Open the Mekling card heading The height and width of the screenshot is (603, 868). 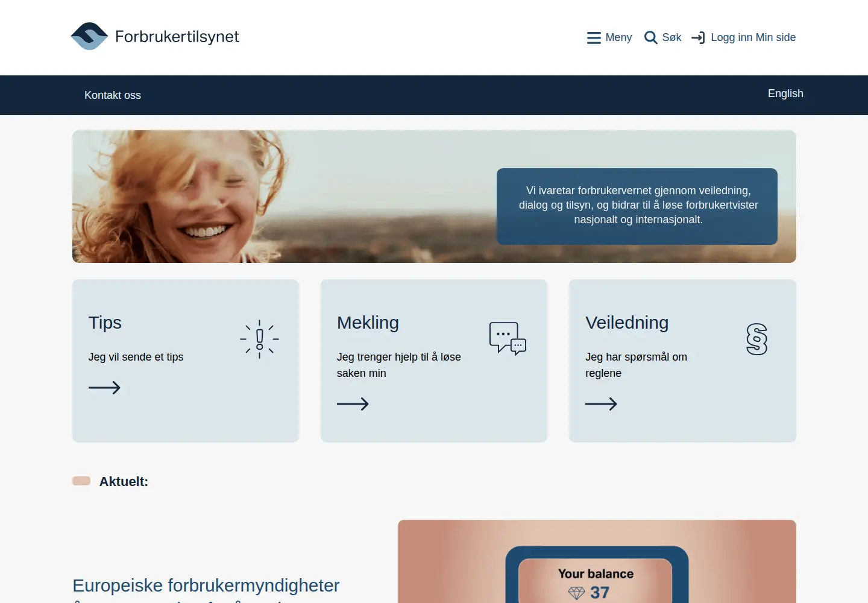tap(368, 323)
